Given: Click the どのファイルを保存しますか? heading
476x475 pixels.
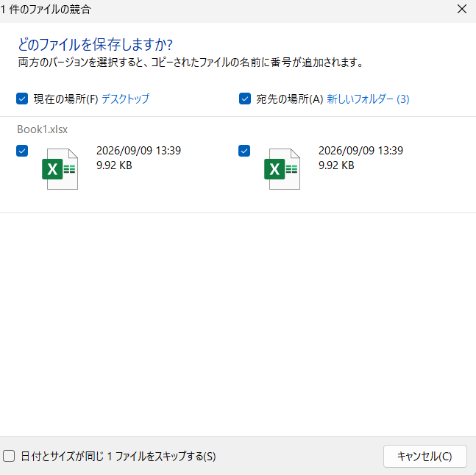Looking at the screenshot, I should coord(96,45).
